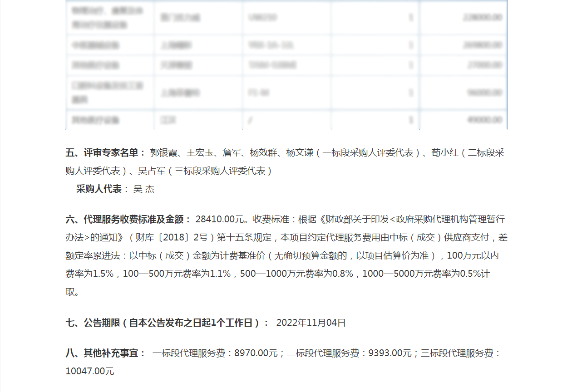
Task: Click the first section fee 8970.00元
Action: click(x=256, y=353)
